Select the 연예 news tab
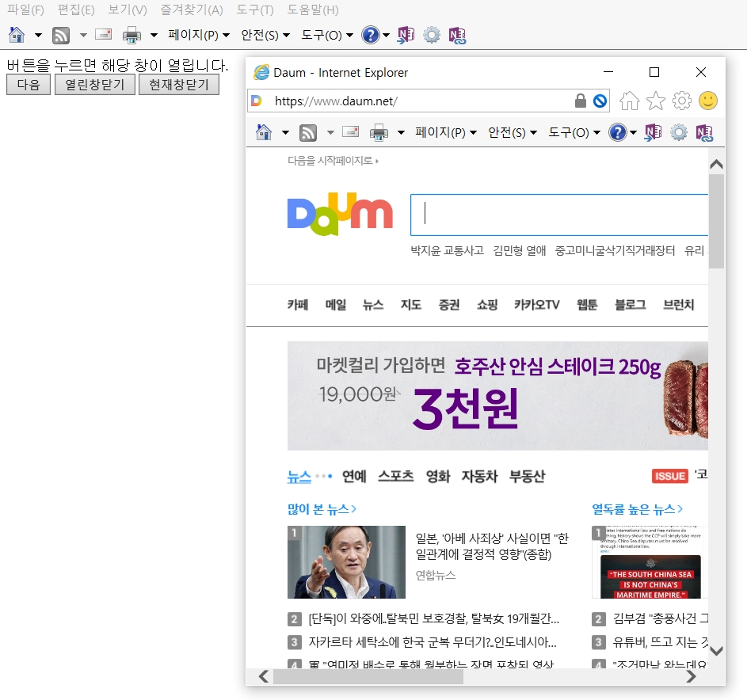Image resolution: width=747 pixels, height=700 pixels. pos(354,476)
